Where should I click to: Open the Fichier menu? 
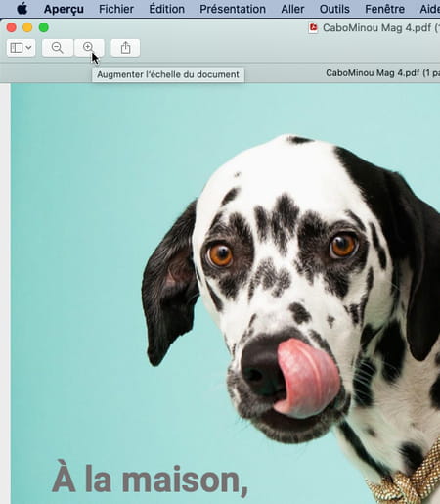pos(116,9)
